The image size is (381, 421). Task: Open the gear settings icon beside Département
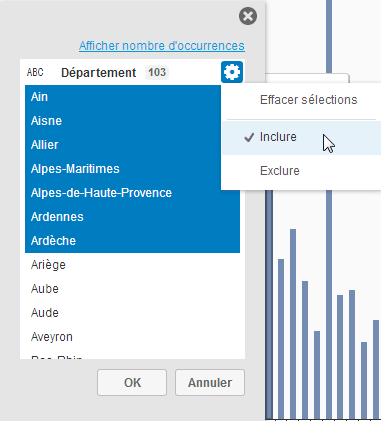232,72
